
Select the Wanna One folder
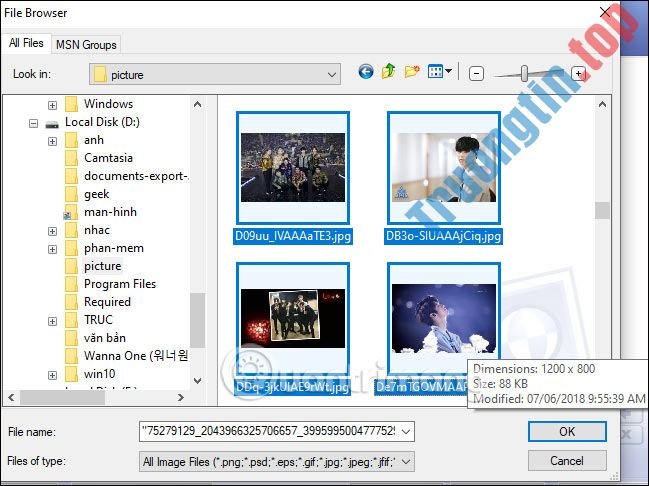(136, 356)
